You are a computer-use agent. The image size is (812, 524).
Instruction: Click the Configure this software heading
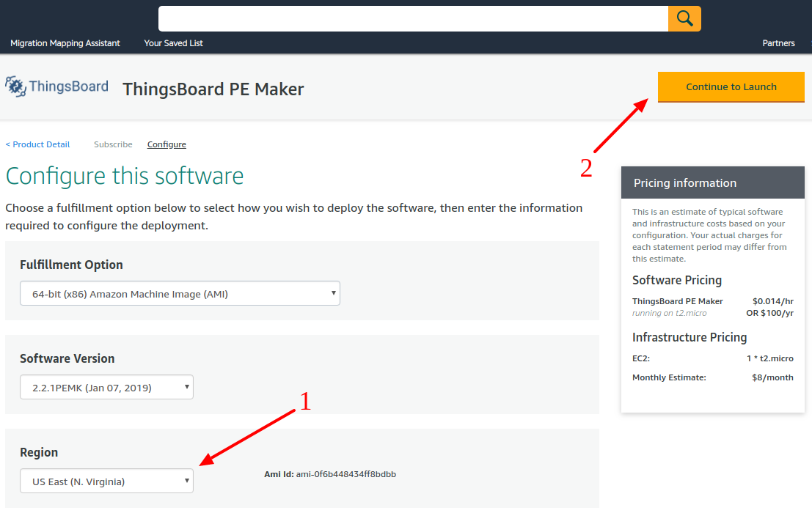point(125,176)
